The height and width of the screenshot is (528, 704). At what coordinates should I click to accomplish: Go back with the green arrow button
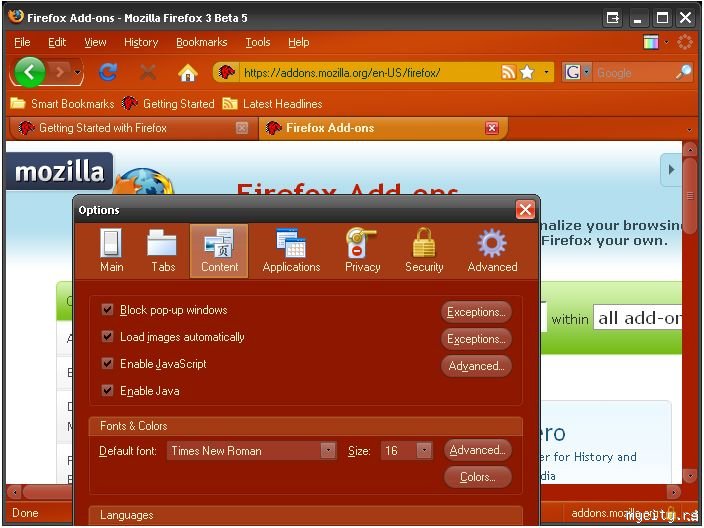click(x=30, y=72)
